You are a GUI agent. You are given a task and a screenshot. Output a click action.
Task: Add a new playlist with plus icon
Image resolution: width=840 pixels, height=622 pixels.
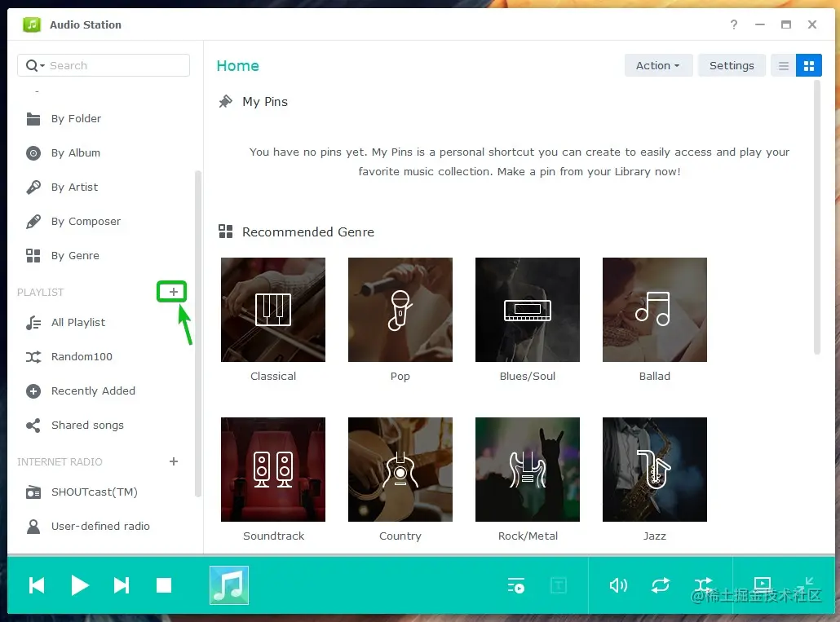click(x=173, y=292)
